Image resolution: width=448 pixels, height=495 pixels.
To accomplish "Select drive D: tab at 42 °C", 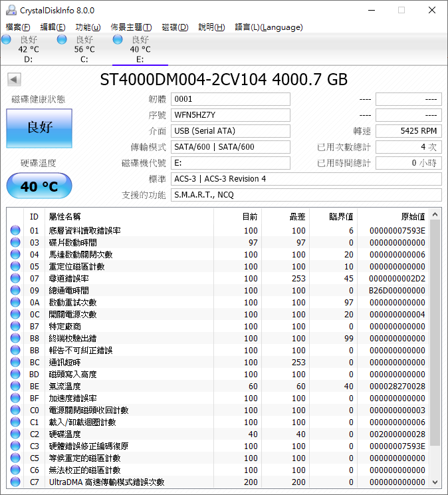I will [x=29, y=49].
